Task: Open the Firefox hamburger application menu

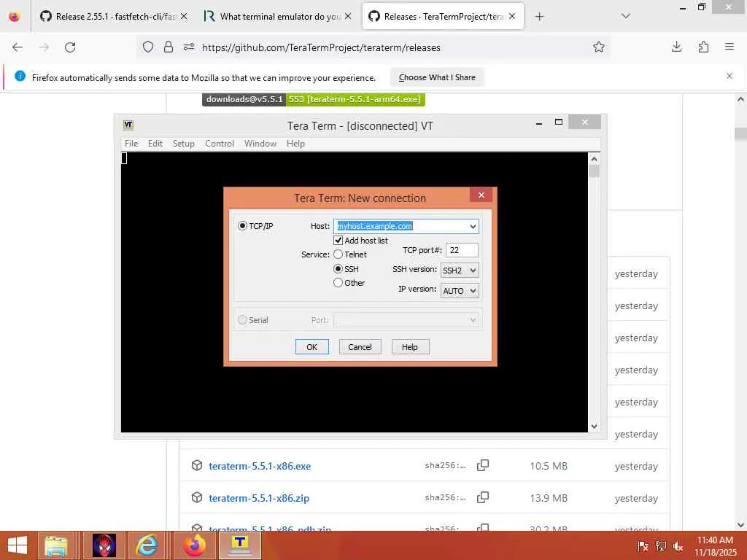Action: coord(729,47)
